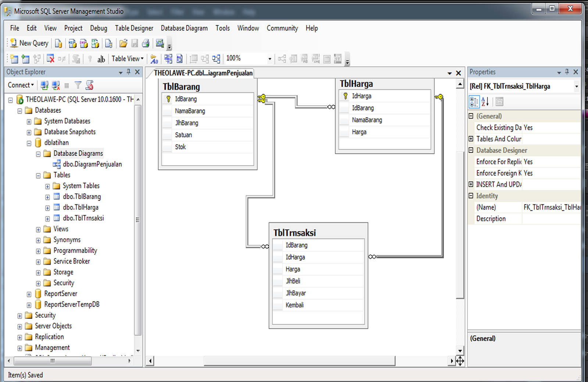Viewport: 588px width, 382px height.
Task: Click the Disconnect server icon
Action: [56, 86]
